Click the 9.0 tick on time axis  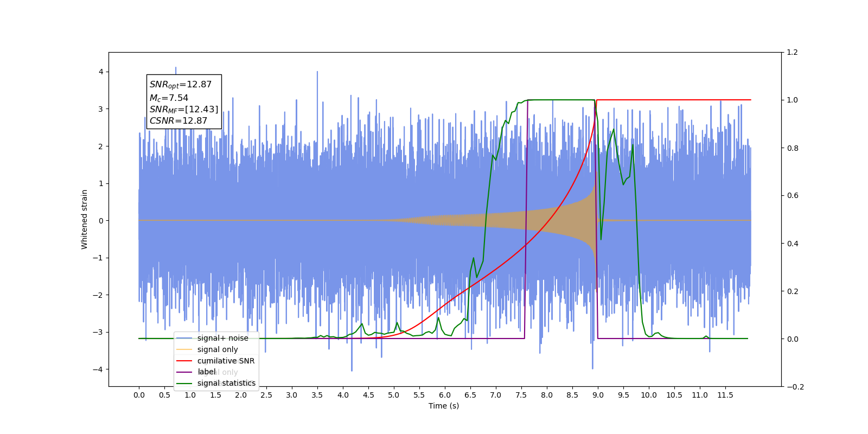click(598, 395)
